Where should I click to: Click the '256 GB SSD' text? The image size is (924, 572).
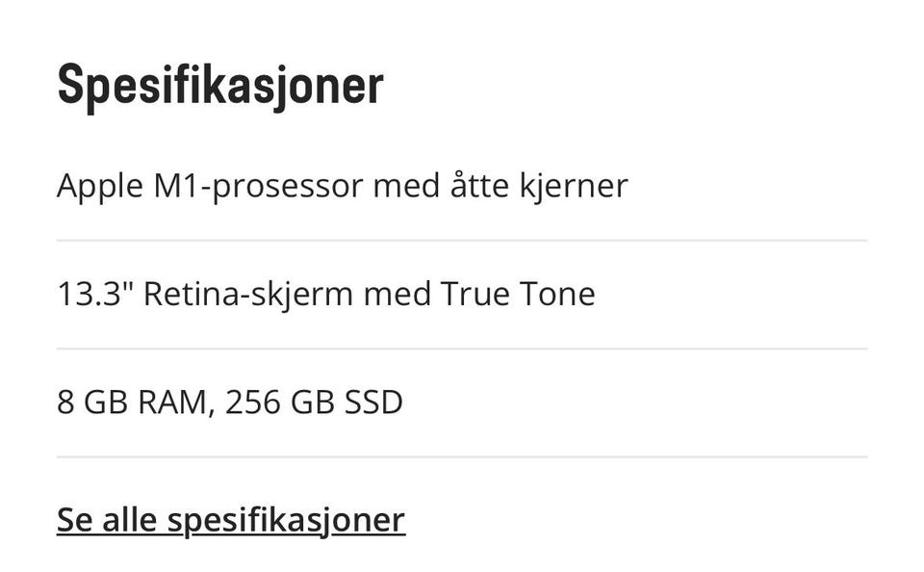(x=314, y=402)
